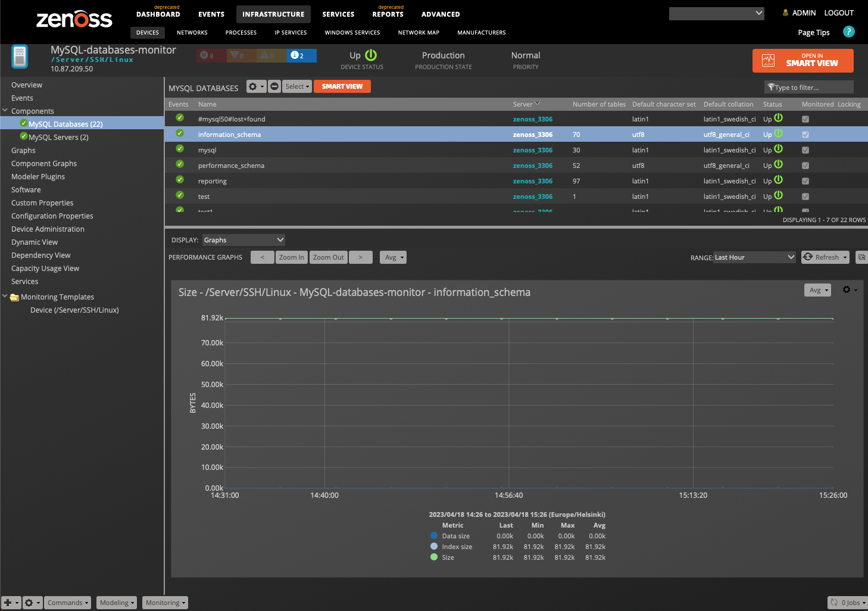The height and width of the screenshot is (611, 868).
Task: Click the Zoom In button
Action: pos(292,257)
